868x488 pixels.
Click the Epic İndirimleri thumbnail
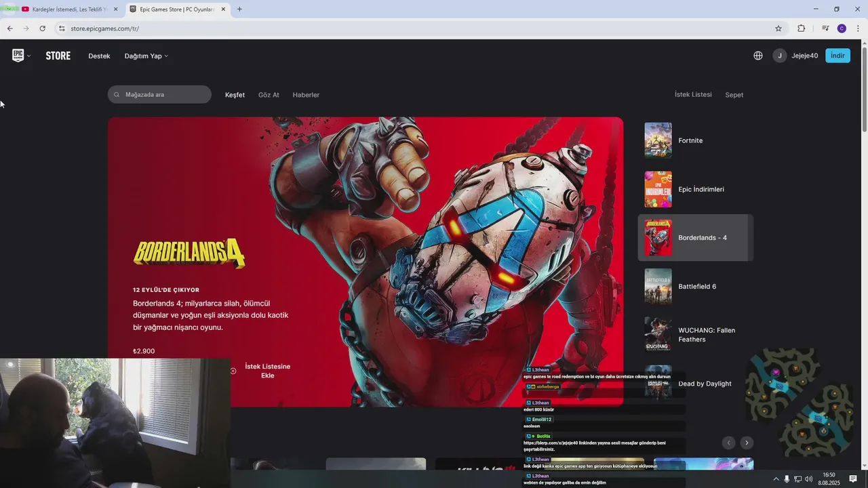(658, 189)
